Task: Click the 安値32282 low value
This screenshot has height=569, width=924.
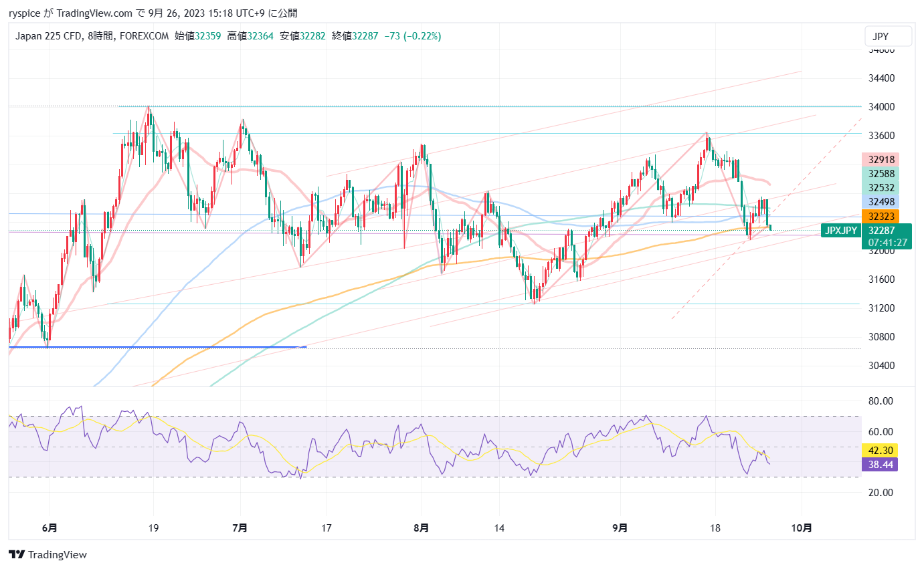Action: pyautogui.click(x=302, y=36)
